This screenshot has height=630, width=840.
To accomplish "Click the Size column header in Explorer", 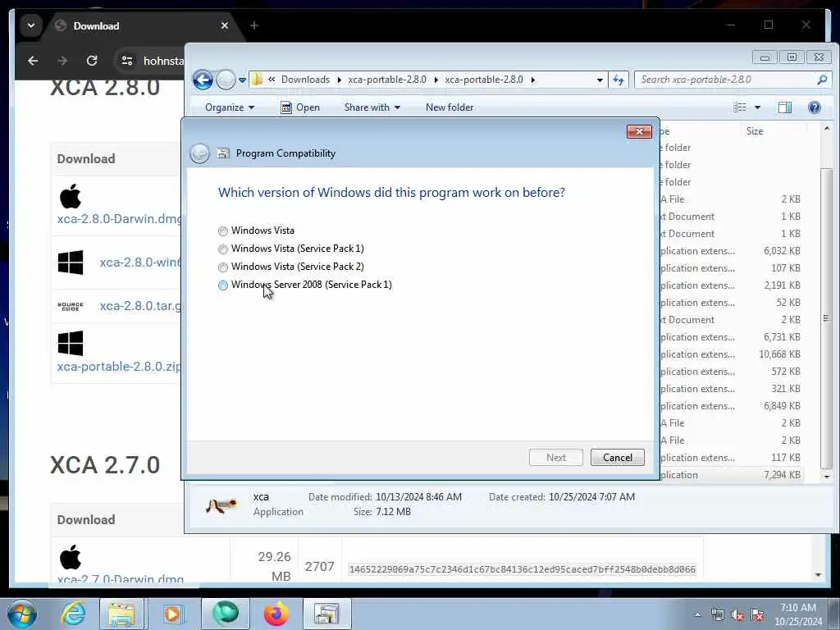I will (755, 130).
